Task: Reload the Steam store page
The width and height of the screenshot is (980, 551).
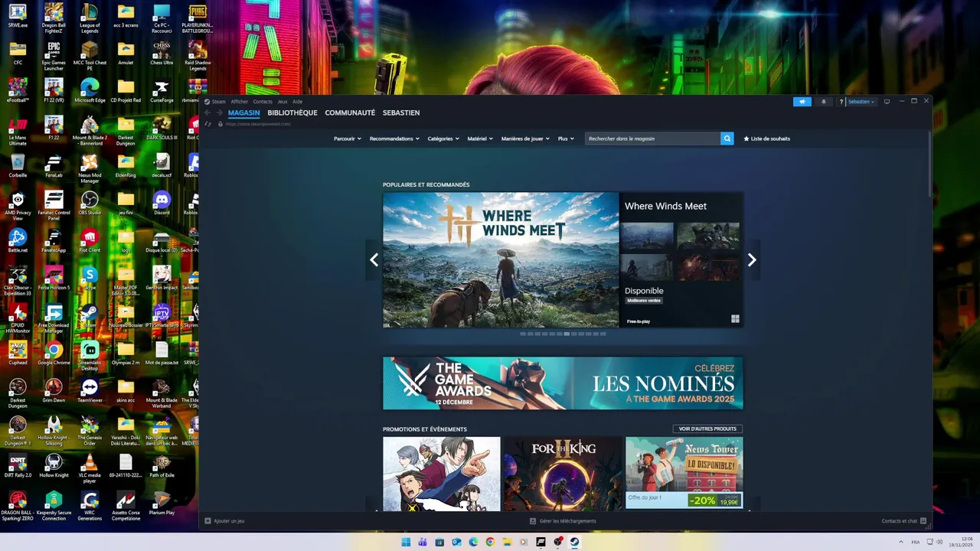Action: coord(208,123)
